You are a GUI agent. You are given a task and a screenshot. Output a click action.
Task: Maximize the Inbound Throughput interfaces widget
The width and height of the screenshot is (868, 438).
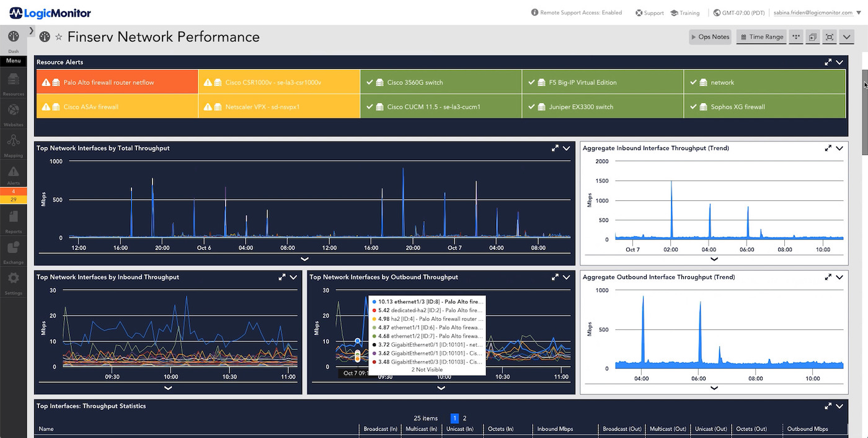(282, 277)
